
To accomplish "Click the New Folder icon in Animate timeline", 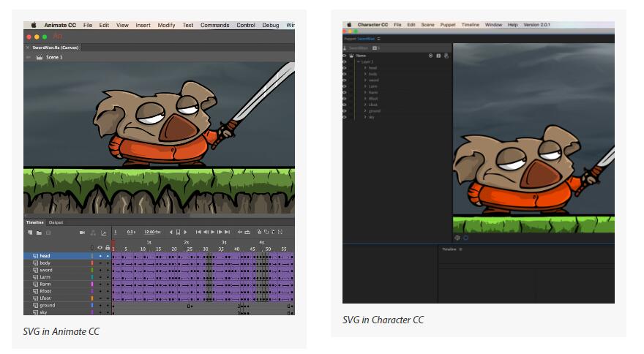I will (39, 233).
